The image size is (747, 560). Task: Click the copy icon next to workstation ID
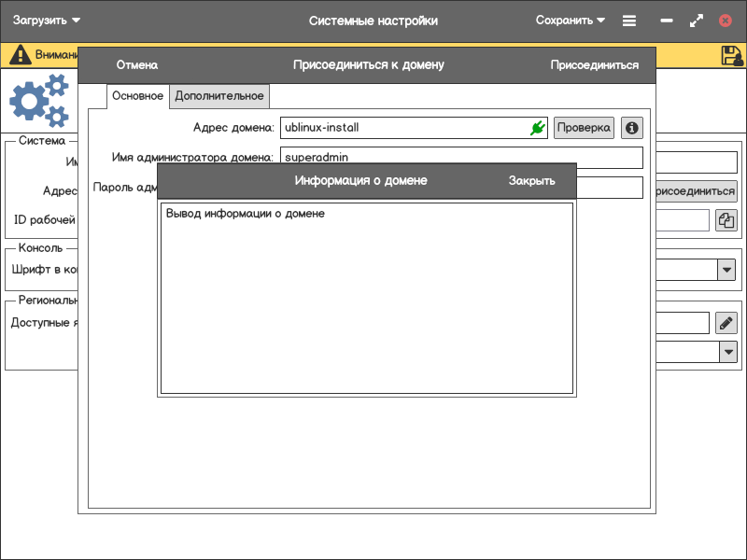pos(726,220)
